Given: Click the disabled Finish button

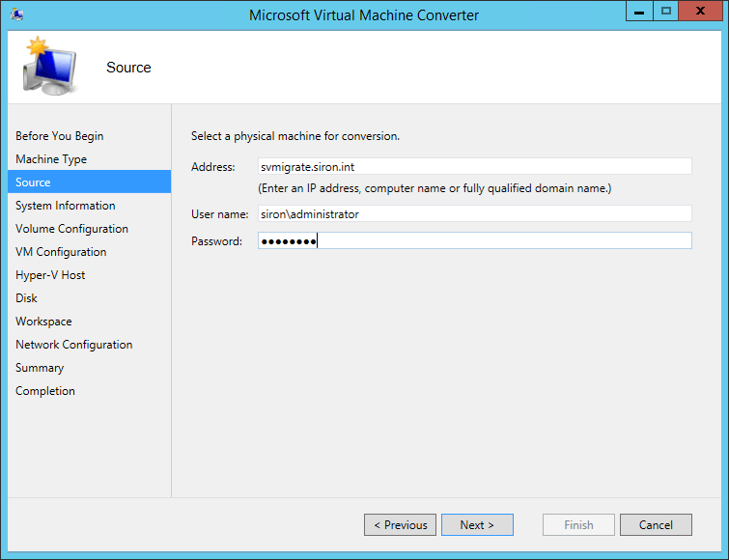Looking at the screenshot, I should pos(578,524).
